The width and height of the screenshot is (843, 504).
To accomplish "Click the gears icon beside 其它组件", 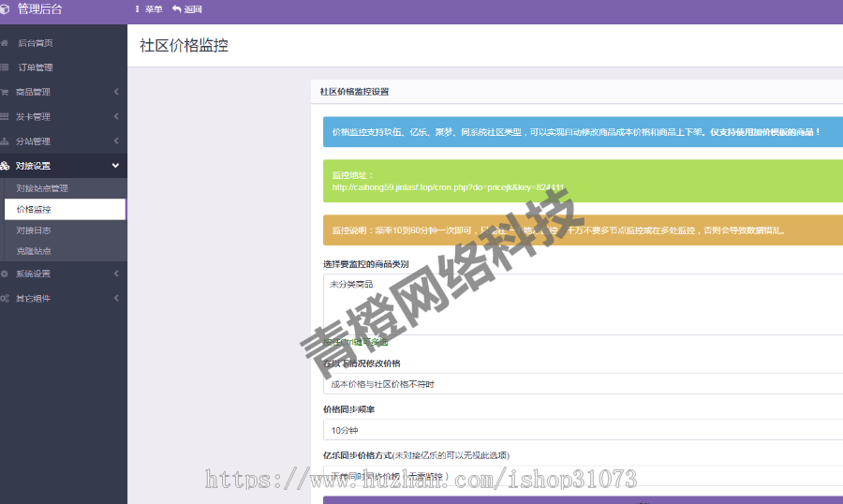I will point(5,299).
